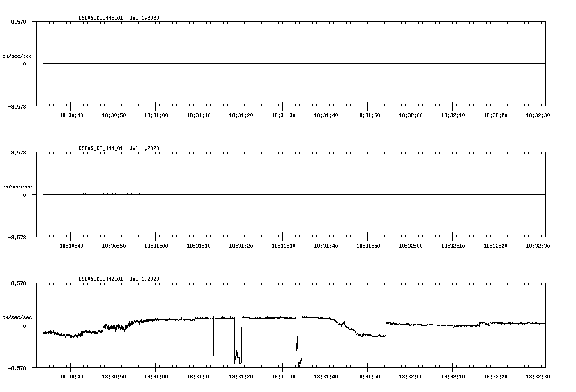
Task: Click zero axis label of HNZ chart
Action: (x=25, y=325)
